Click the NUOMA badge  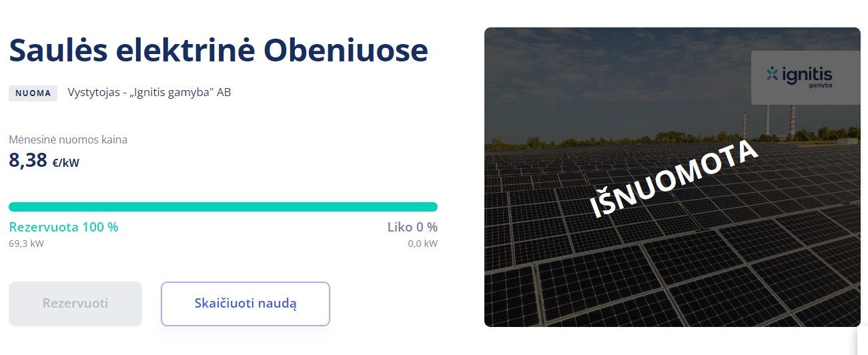(33, 93)
